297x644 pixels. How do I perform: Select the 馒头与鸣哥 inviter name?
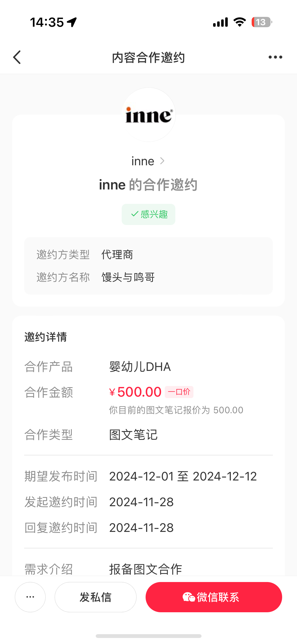pos(128,277)
